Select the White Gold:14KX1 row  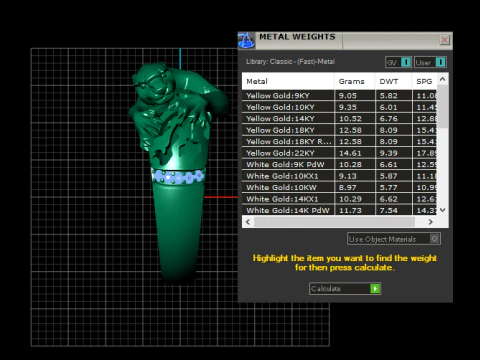click(339, 199)
